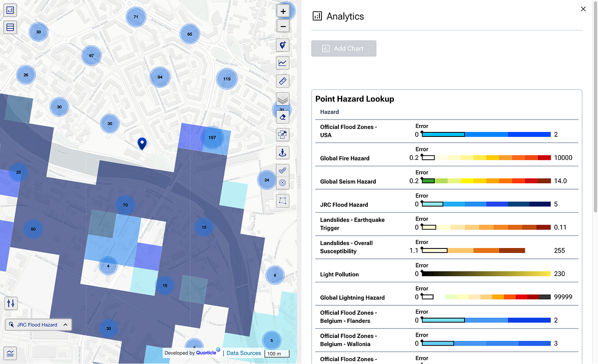
Task: Open the time series chart tool
Action: [283, 63]
